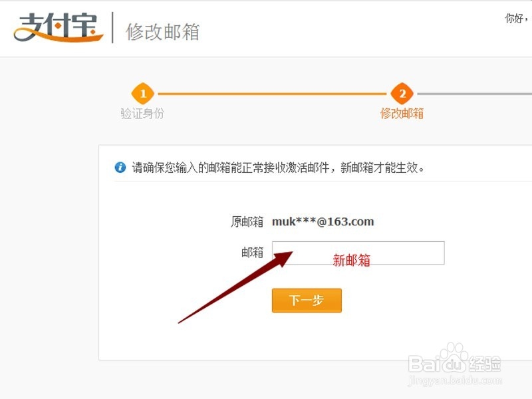Screen dimensions: 532x399
Task: Click the 下一步 button
Action: (307, 301)
